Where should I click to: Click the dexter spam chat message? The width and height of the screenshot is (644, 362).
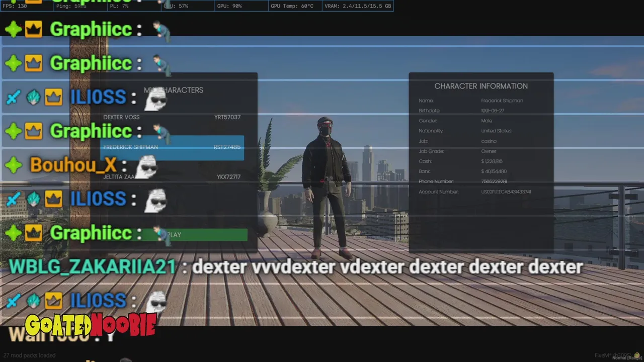click(387, 267)
